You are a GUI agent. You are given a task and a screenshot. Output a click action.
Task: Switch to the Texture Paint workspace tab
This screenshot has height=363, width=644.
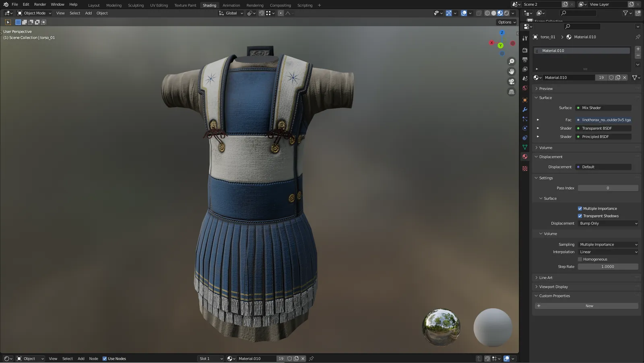pos(185,5)
